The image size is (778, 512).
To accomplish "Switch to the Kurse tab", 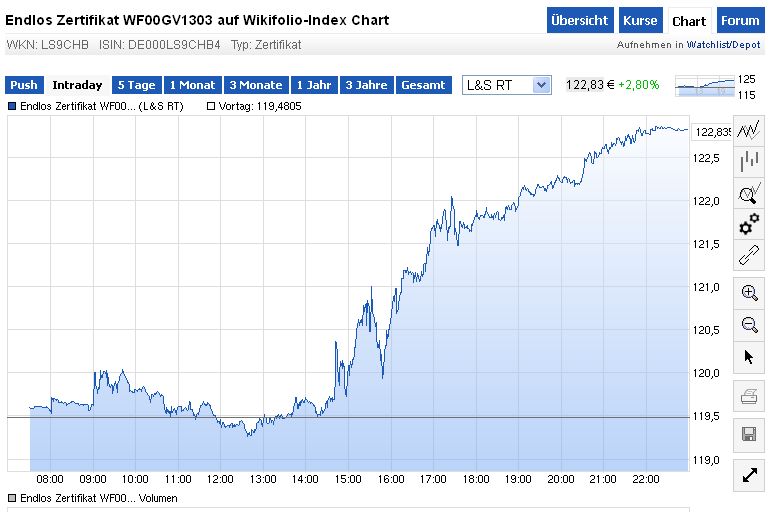I will point(639,20).
